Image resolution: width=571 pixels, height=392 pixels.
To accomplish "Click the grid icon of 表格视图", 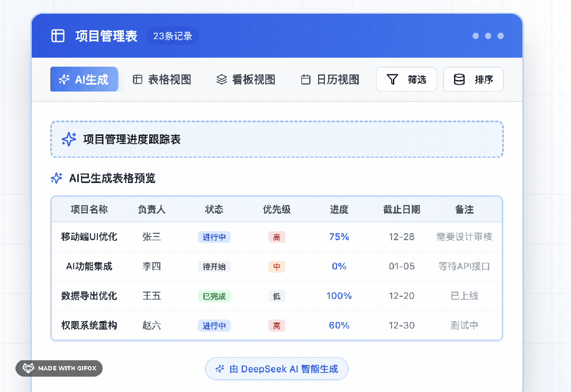I will click(x=138, y=79).
